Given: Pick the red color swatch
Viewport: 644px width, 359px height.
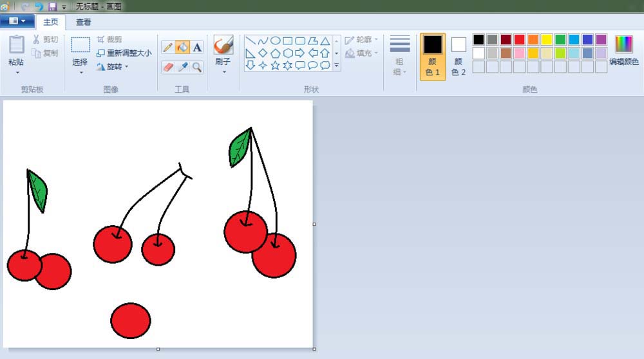Looking at the screenshot, I should pyautogui.click(x=520, y=39).
